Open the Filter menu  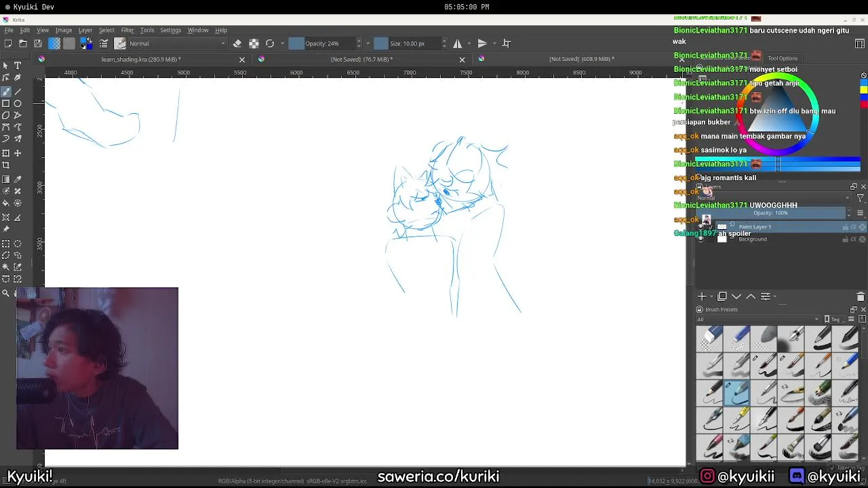pyautogui.click(x=127, y=30)
